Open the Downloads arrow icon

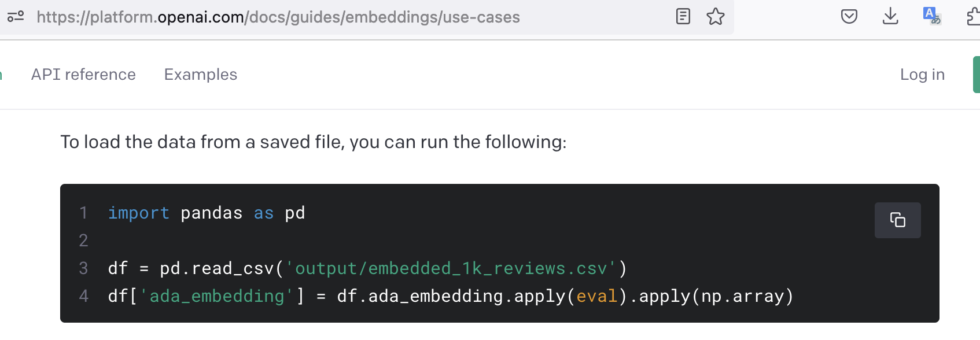pos(890,16)
